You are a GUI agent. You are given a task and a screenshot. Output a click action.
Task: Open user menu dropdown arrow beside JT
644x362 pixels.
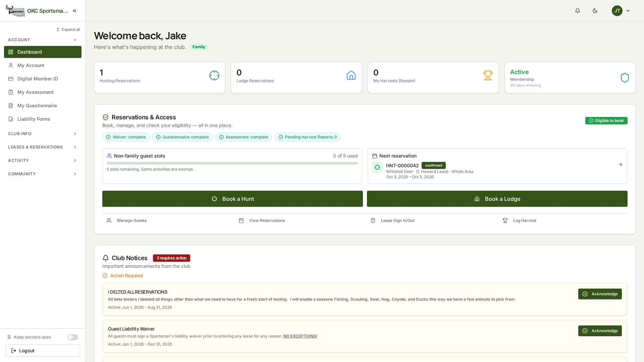(628, 11)
